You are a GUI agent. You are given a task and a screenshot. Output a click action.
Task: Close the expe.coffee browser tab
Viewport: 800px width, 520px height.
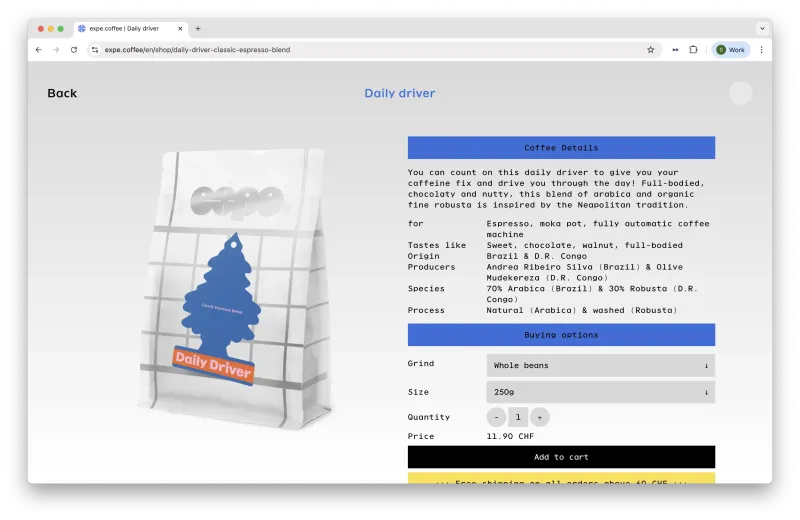point(180,29)
